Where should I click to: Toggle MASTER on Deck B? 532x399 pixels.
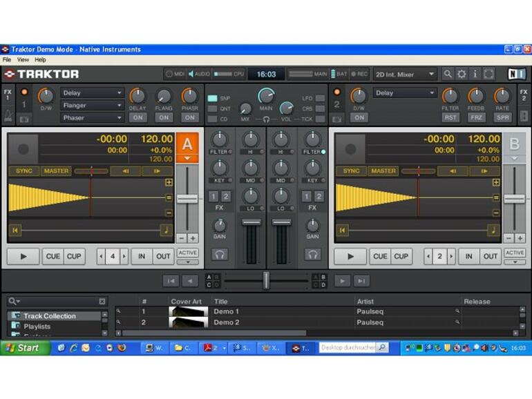click(383, 171)
